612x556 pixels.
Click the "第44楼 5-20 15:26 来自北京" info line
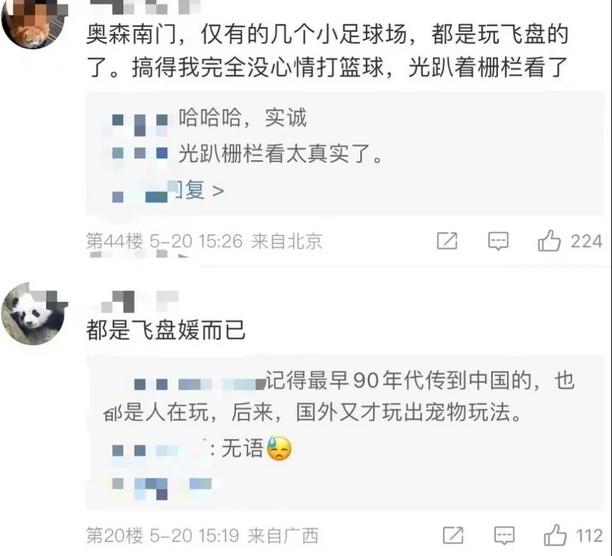coord(203,241)
